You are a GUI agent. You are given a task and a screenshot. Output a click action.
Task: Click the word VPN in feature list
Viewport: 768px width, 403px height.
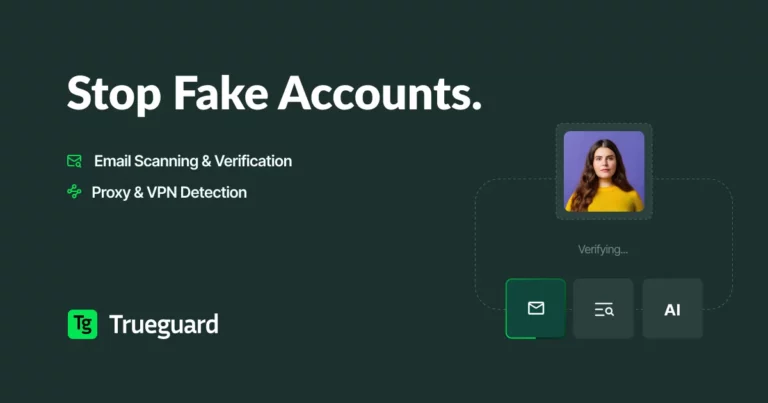[163, 192]
